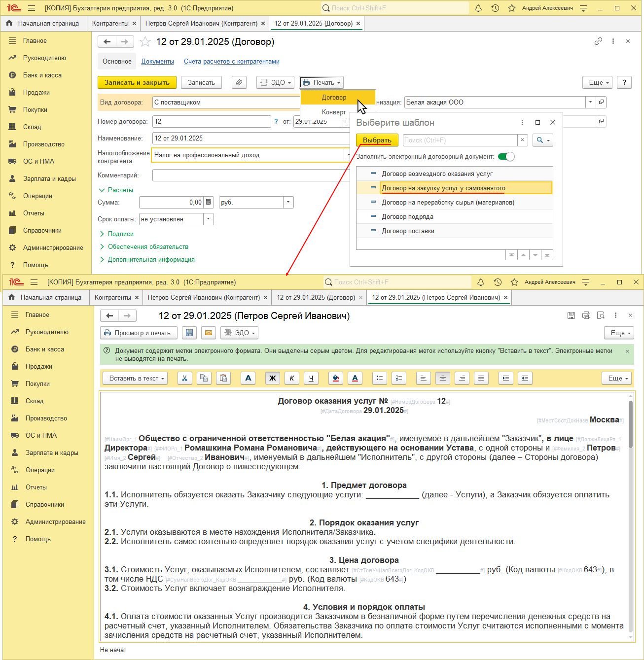Switch to the 12 от 29.01.2025 (Петров Сергей Иванович) tab
This screenshot has width=644, height=660.
point(440,297)
